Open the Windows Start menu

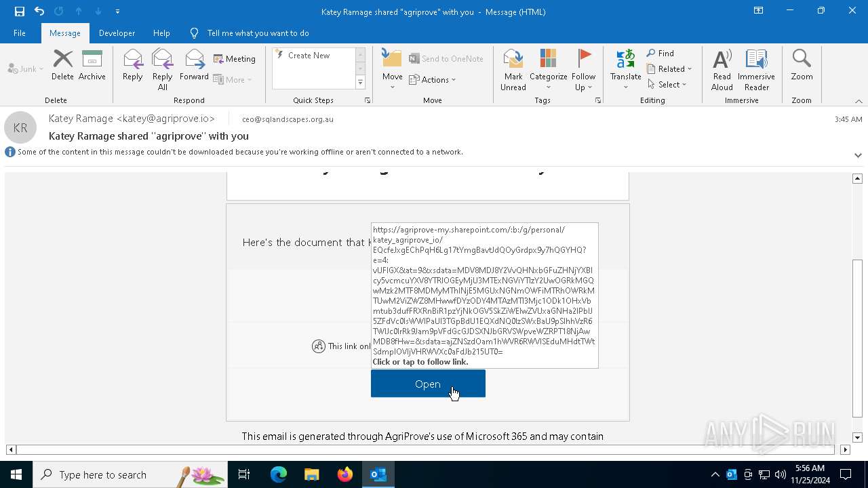pyautogui.click(x=16, y=474)
